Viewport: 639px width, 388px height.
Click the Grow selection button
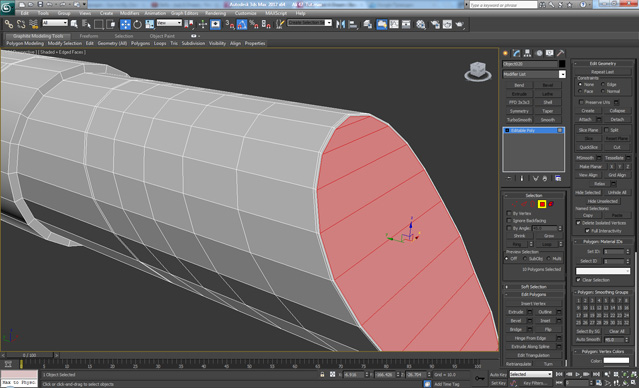coord(549,236)
